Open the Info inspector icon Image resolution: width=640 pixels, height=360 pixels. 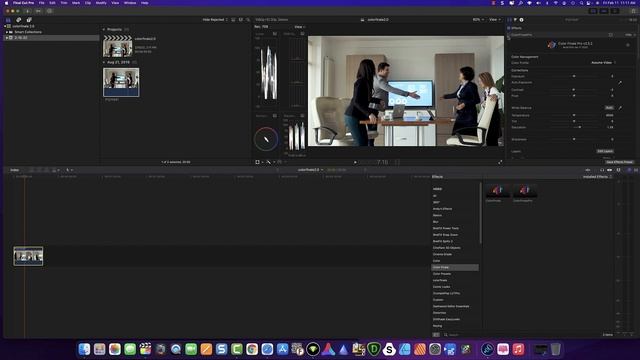521,20
